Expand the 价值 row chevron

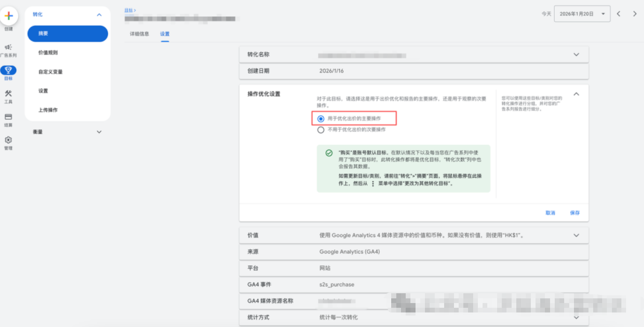tap(576, 235)
